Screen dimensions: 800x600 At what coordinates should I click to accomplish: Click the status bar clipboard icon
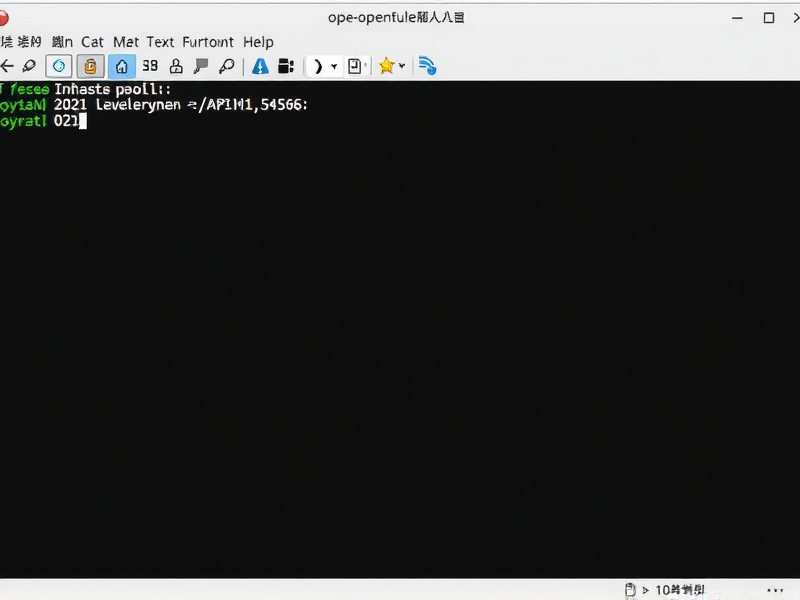point(630,590)
